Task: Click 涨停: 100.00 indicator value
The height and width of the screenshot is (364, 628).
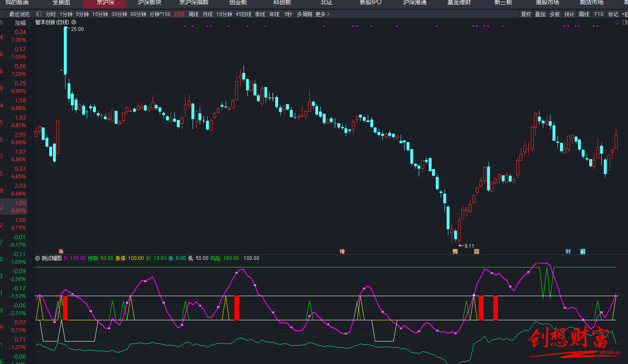Action: [129, 258]
